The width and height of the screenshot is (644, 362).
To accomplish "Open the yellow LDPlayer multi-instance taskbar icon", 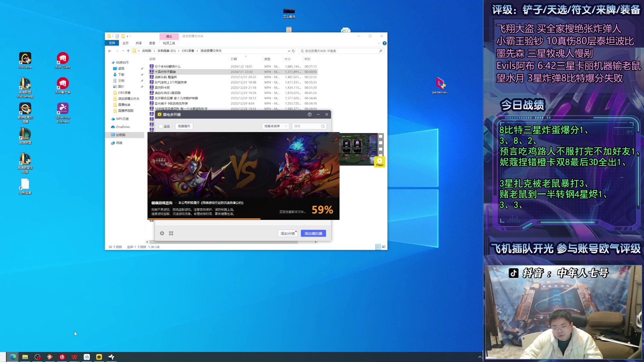I will click(x=99, y=357).
